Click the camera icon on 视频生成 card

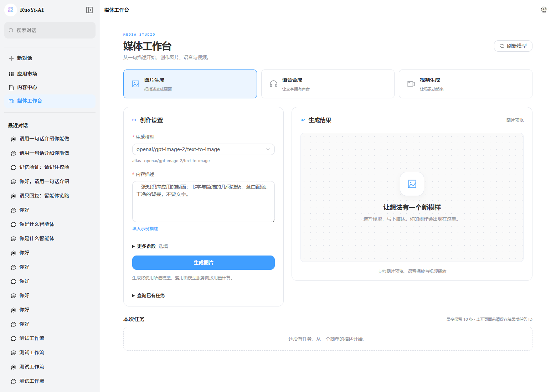coord(411,84)
